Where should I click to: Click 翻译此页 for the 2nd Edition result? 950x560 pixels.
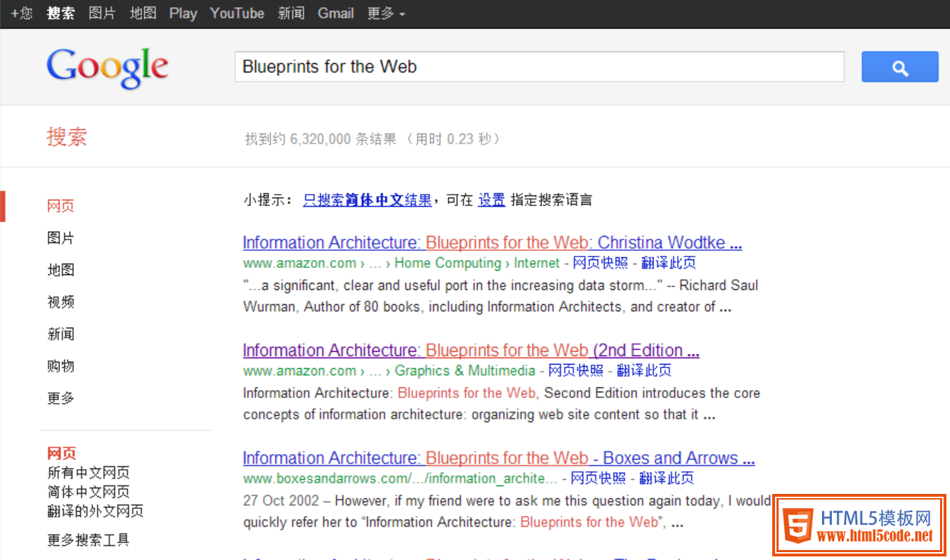[x=644, y=370]
